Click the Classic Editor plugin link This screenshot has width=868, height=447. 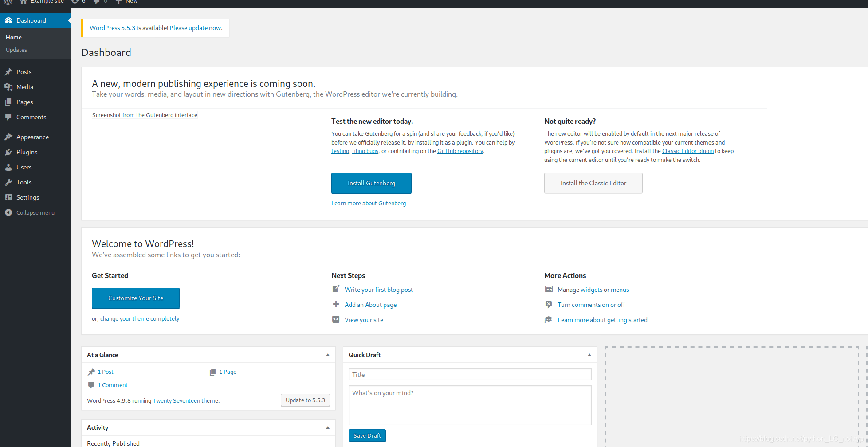tap(688, 151)
